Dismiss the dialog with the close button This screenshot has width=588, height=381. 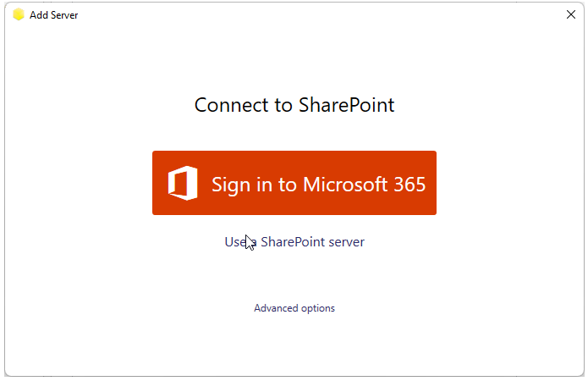(571, 14)
